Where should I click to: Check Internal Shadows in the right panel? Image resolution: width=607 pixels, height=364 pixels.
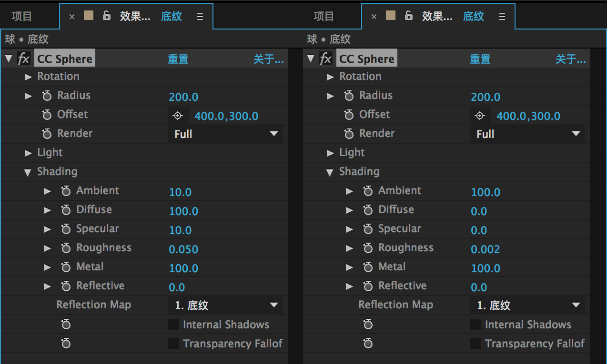[x=475, y=325]
